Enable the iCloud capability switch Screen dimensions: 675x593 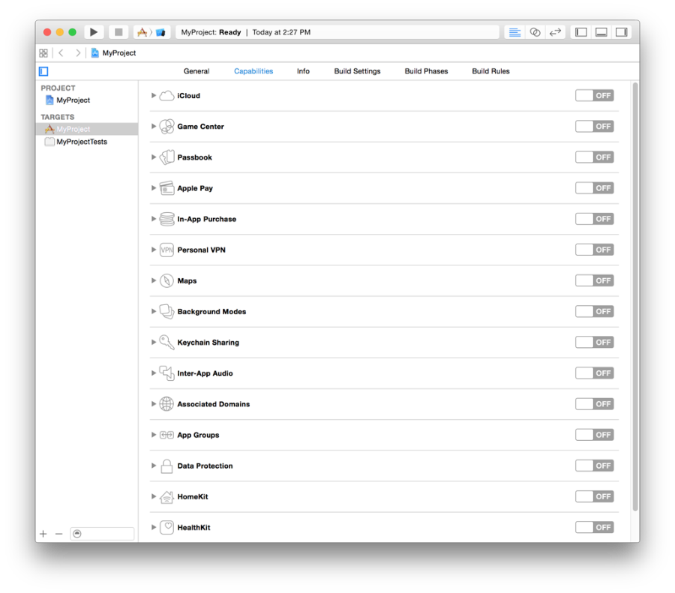tap(594, 96)
